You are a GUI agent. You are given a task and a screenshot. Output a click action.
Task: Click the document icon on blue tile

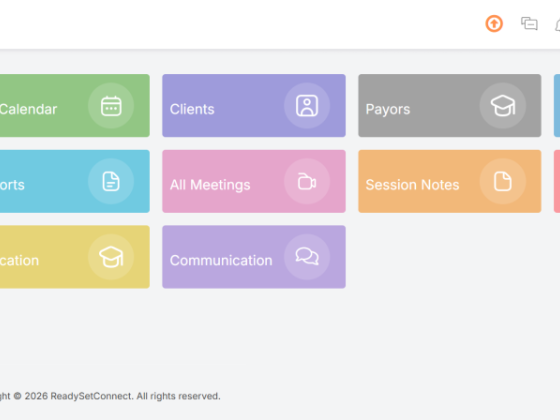[x=111, y=181]
